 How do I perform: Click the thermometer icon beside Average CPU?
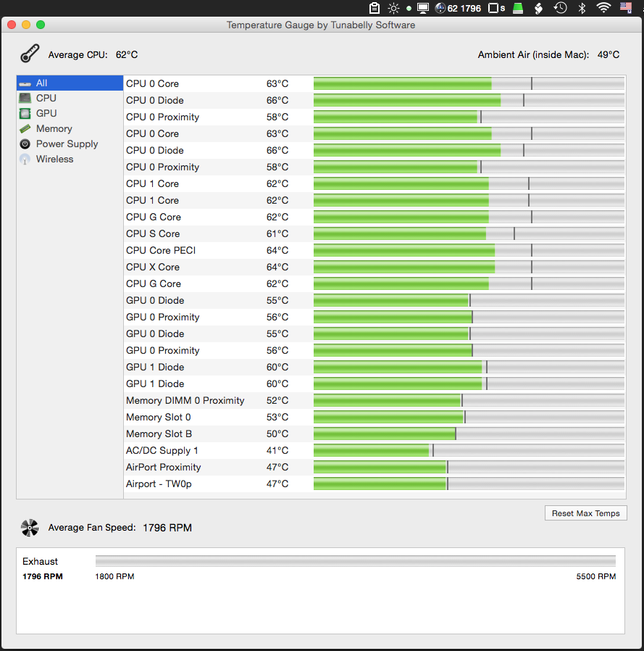[x=30, y=54]
